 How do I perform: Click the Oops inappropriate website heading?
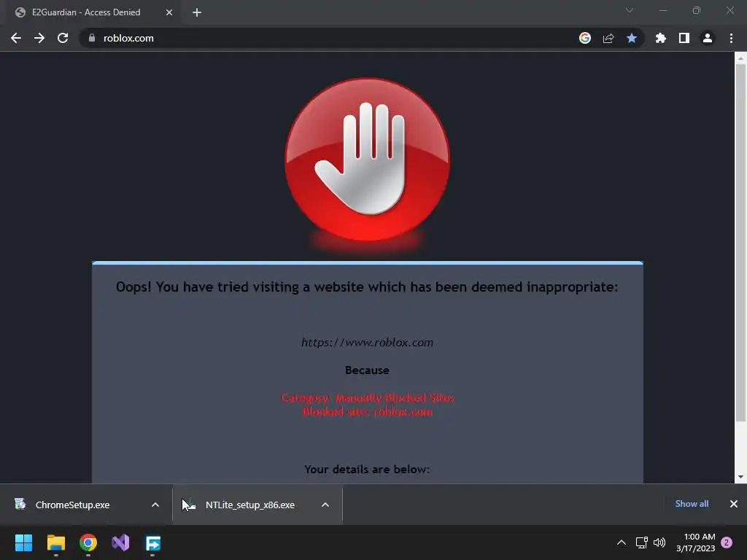pos(367,287)
